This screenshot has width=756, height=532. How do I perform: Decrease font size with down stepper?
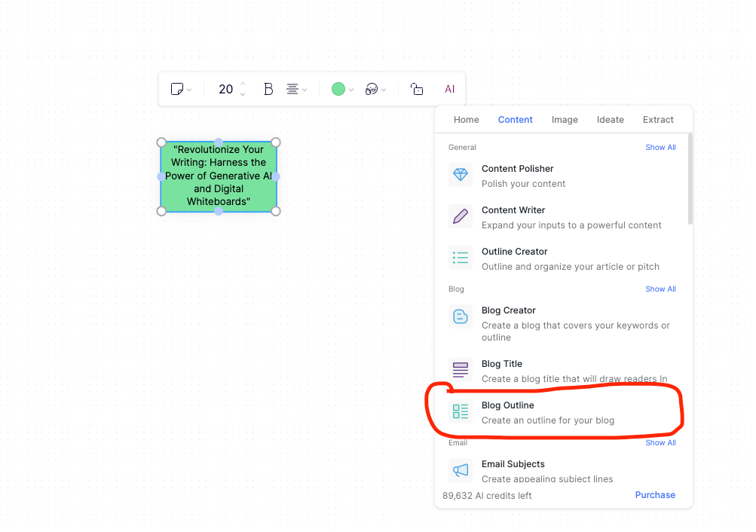[x=243, y=94]
